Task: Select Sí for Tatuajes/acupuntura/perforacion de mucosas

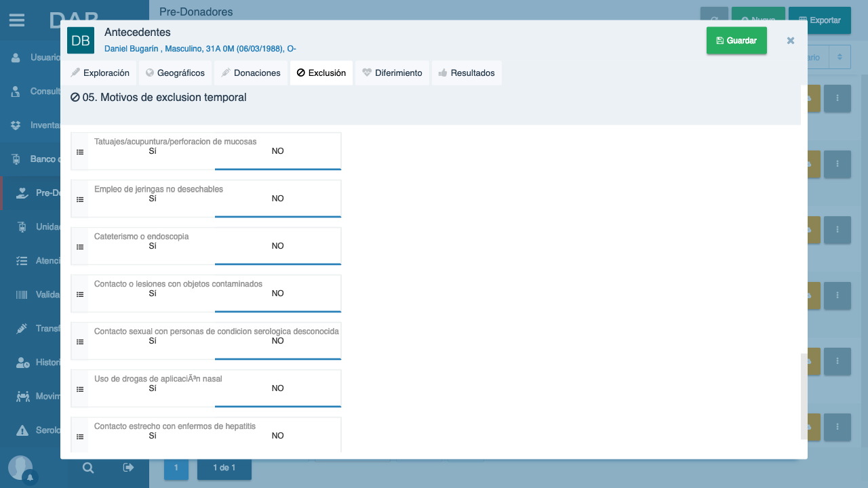Action: click(x=153, y=152)
